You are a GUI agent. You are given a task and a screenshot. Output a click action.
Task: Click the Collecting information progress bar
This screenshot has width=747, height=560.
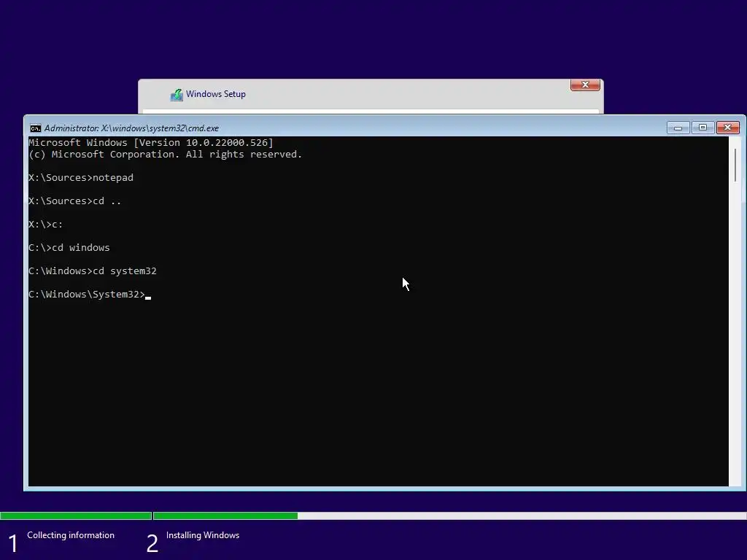(x=76, y=516)
